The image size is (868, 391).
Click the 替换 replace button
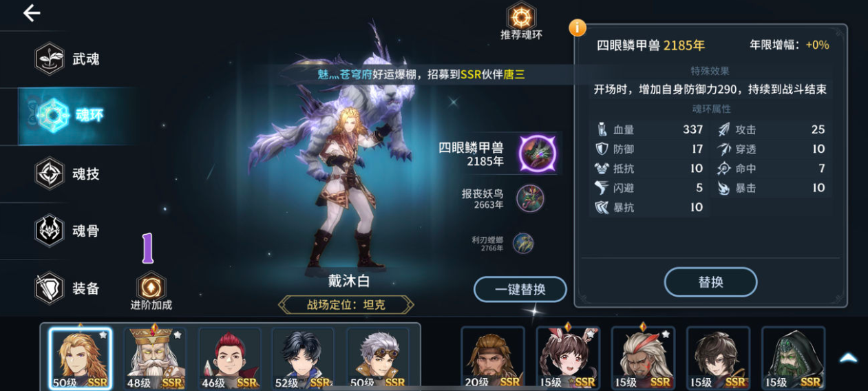click(x=710, y=282)
